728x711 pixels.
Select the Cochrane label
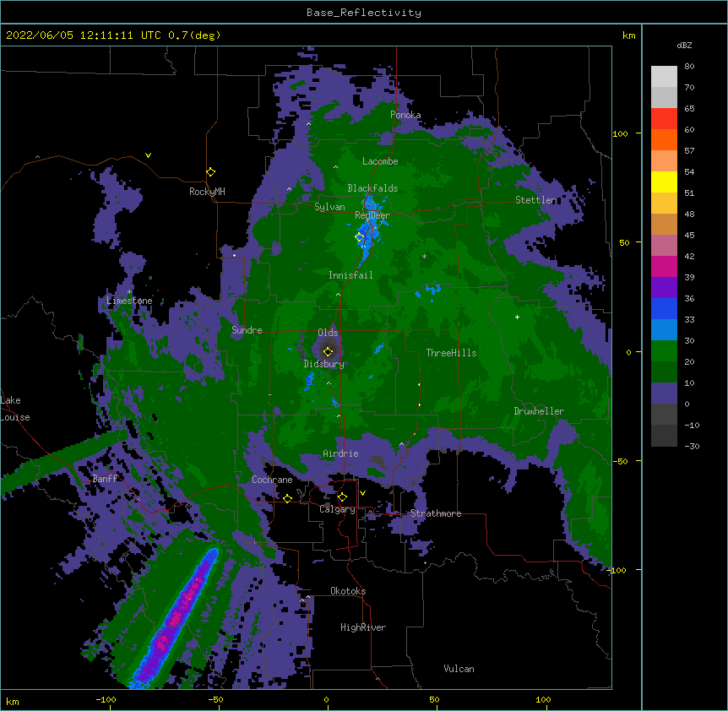272,480
